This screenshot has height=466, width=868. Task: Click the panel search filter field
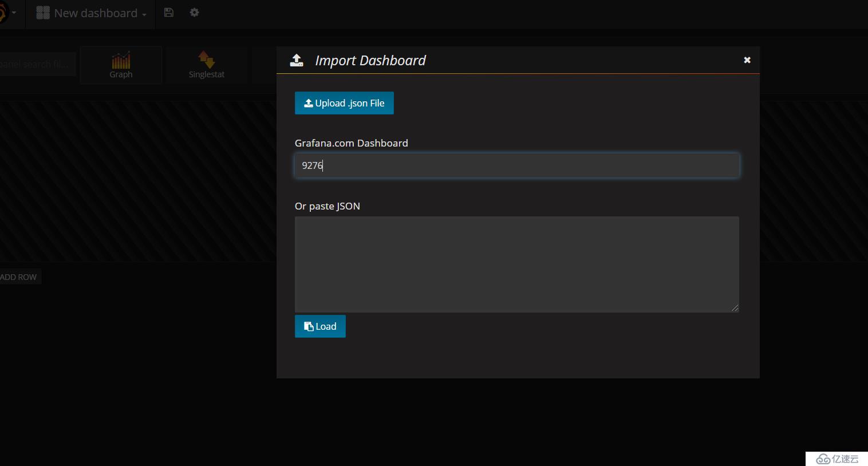click(37, 64)
